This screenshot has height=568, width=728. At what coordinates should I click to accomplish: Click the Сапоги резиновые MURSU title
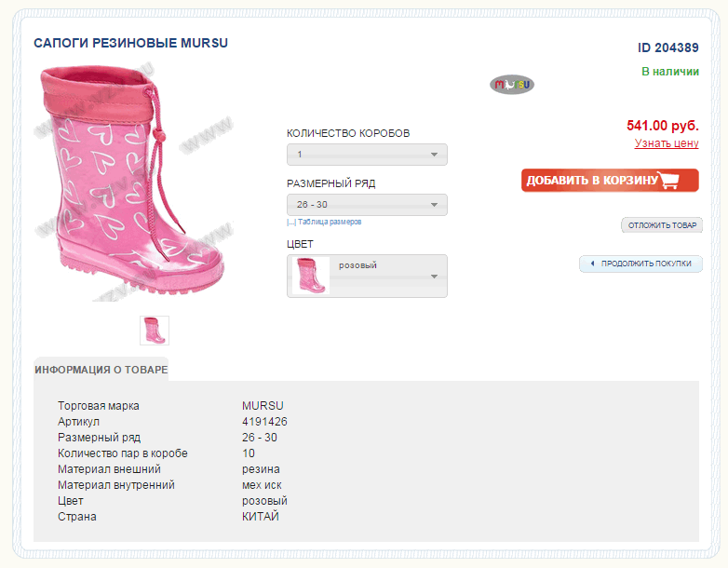130,43
